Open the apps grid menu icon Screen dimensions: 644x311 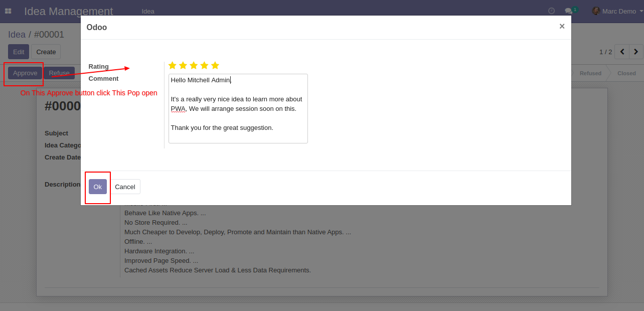8,11
